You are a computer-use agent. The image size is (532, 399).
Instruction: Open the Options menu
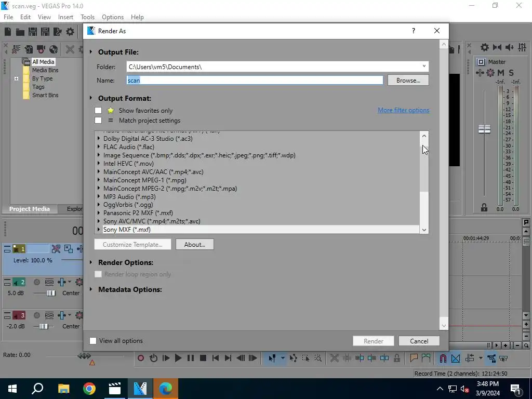click(x=113, y=17)
